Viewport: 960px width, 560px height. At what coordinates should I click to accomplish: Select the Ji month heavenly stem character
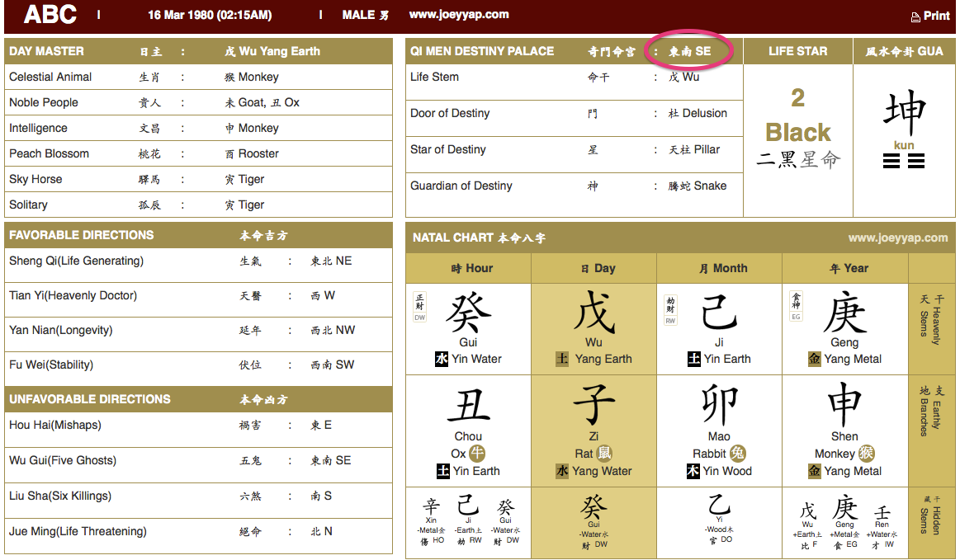719,312
